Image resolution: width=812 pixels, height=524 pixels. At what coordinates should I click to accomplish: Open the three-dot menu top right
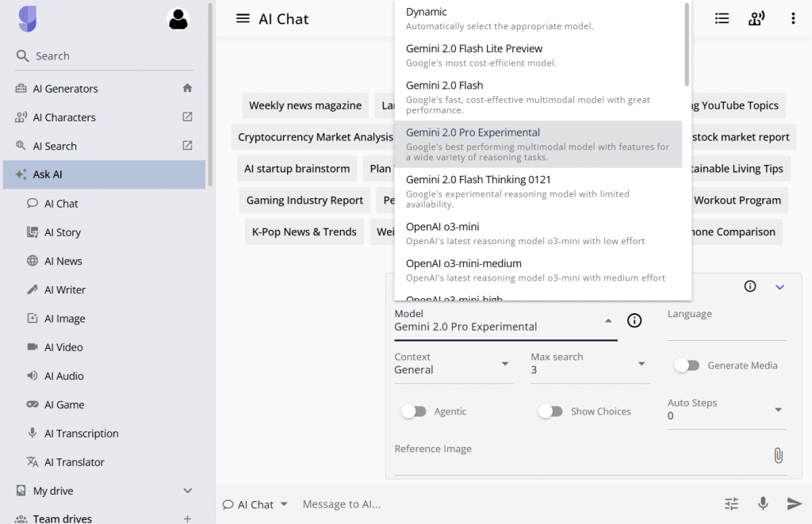(x=793, y=17)
